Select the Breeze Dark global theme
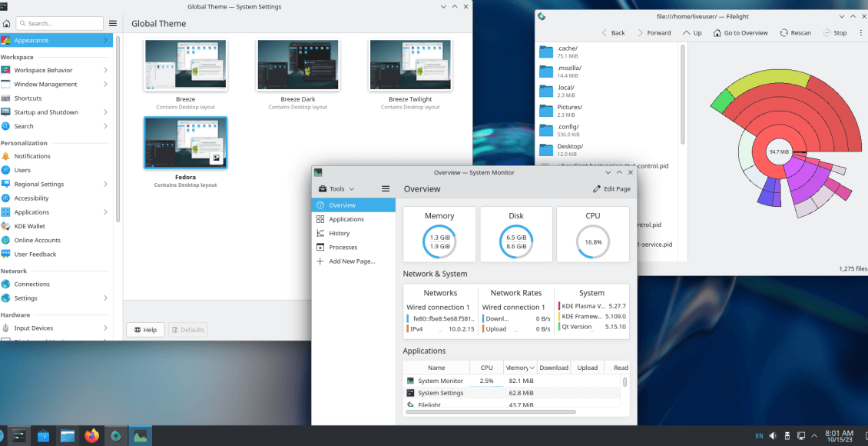The image size is (868, 446). pyautogui.click(x=298, y=65)
